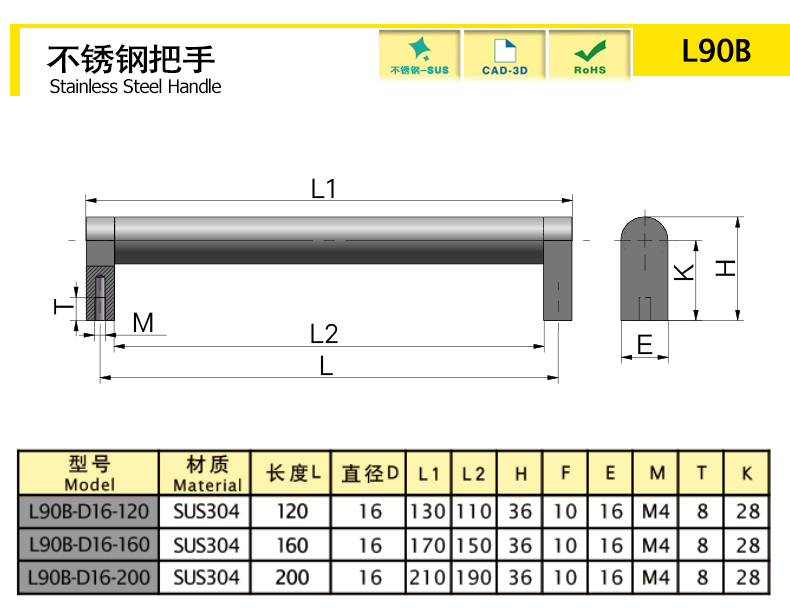Screen dimensions: 790x610
Task: Select the L90B-D16-120 model row
Action: pyautogui.click(x=89, y=512)
